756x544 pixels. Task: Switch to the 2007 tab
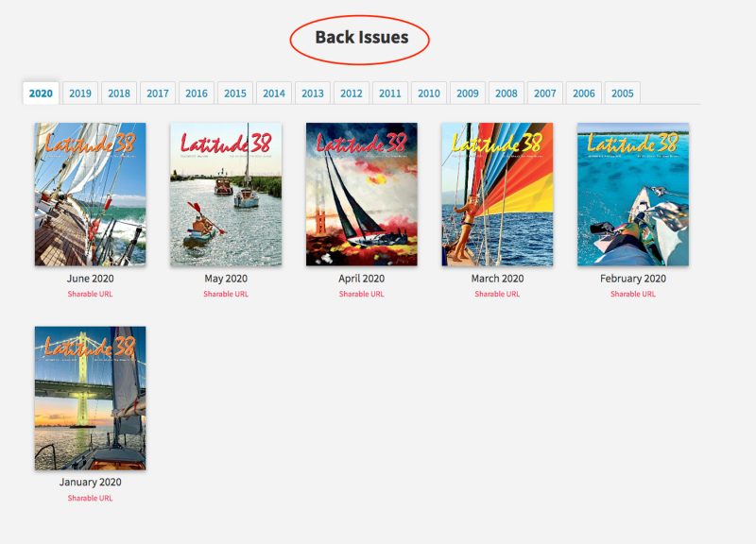click(x=545, y=93)
